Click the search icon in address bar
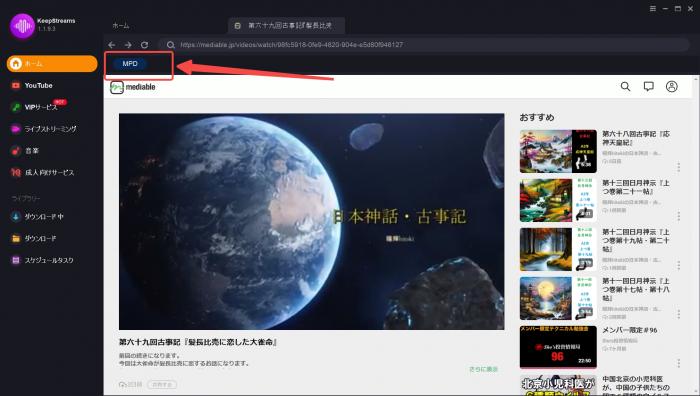 [171, 45]
